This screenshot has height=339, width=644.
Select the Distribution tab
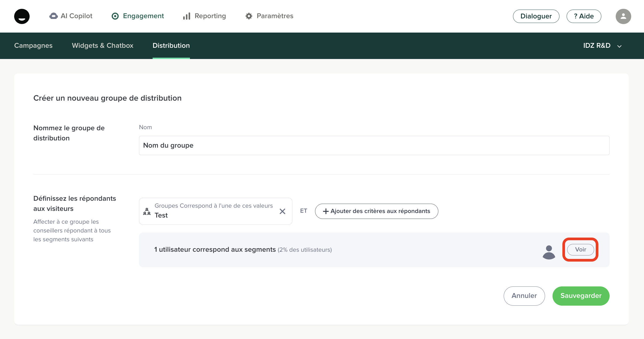(x=171, y=46)
